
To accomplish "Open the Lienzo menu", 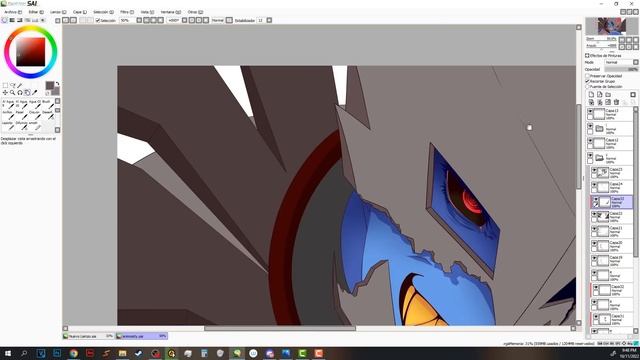I will [x=58, y=12].
